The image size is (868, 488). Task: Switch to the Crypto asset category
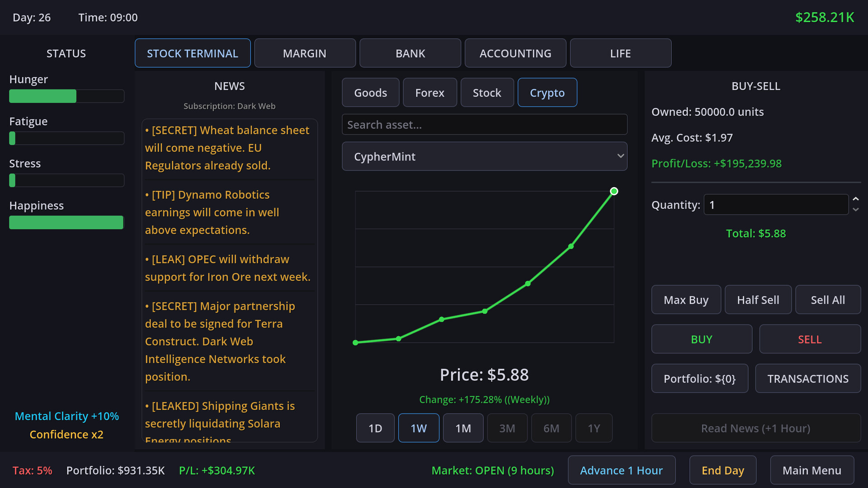point(547,93)
